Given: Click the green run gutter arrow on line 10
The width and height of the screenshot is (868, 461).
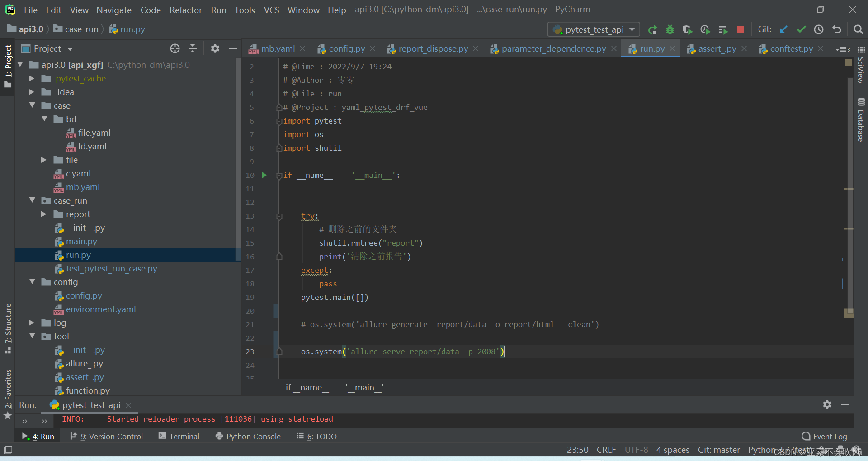Looking at the screenshot, I should point(264,175).
